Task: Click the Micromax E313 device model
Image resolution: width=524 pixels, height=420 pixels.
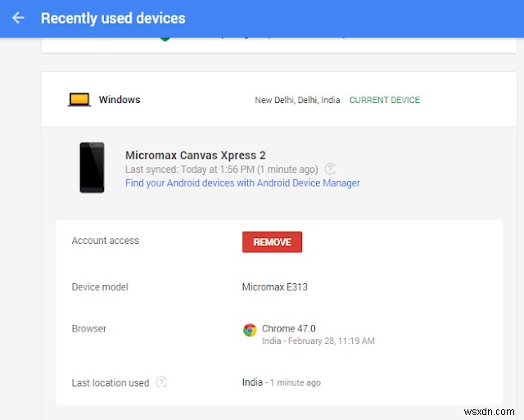Action: pyautogui.click(x=274, y=287)
